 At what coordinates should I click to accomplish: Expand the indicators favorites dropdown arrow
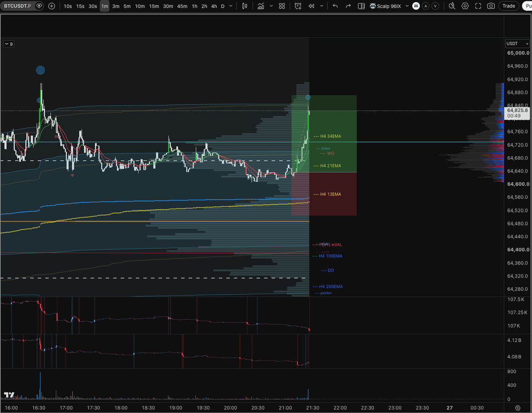point(271,6)
